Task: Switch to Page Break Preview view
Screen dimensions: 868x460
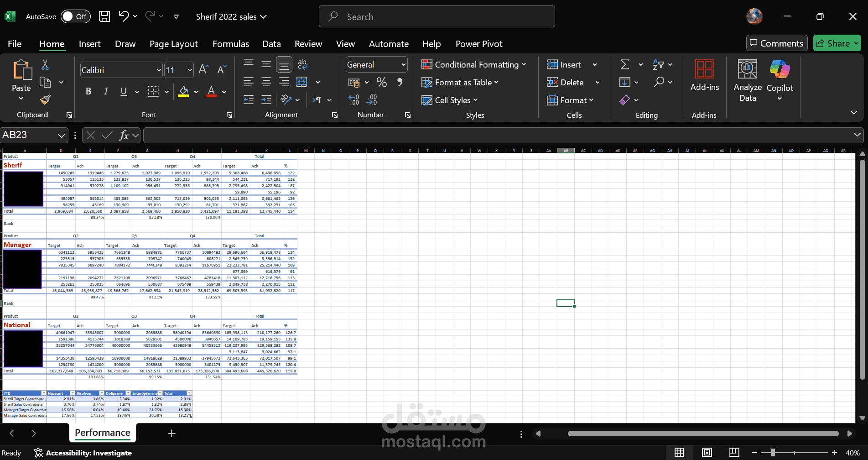Action: coord(734,452)
